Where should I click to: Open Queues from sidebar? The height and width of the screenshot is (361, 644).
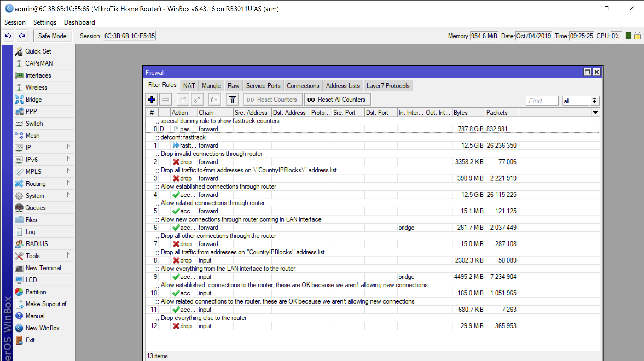click(x=44, y=207)
